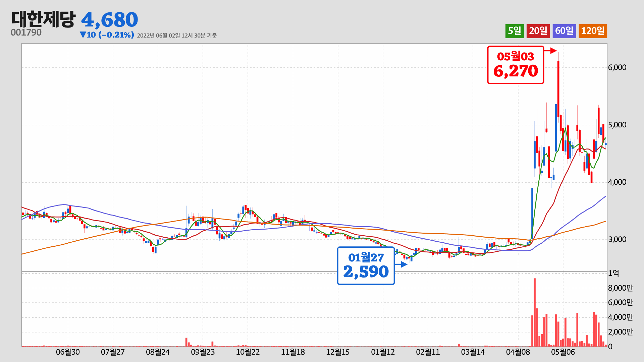Click the 8,000만 volume axis label
The width and height of the screenshot is (644, 362).
pos(621,288)
